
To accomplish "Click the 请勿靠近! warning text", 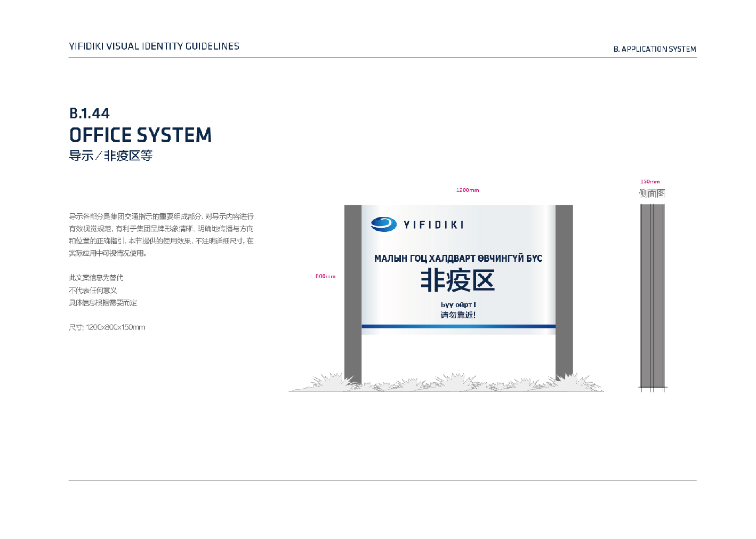I will pos(458,315).
